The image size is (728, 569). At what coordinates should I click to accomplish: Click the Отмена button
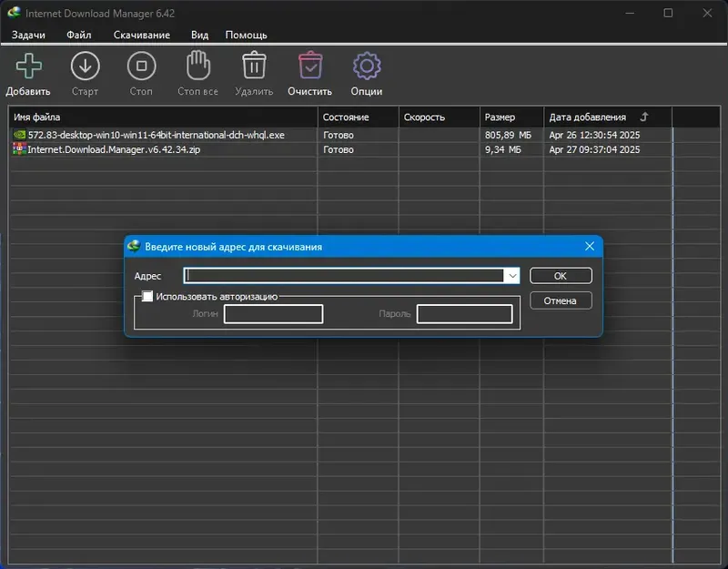tap(561, 301)
